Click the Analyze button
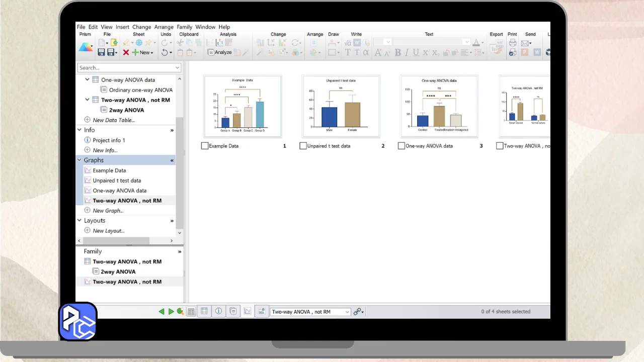The image size is (644, 362). pyautogui.click(x=219, y=52)
